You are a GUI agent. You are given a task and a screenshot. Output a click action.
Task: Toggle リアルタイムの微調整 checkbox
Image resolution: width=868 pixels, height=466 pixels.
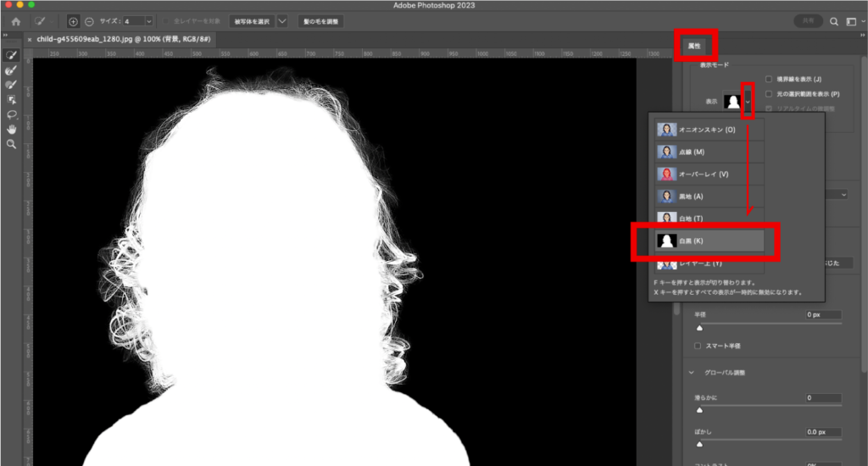[768, 108]
